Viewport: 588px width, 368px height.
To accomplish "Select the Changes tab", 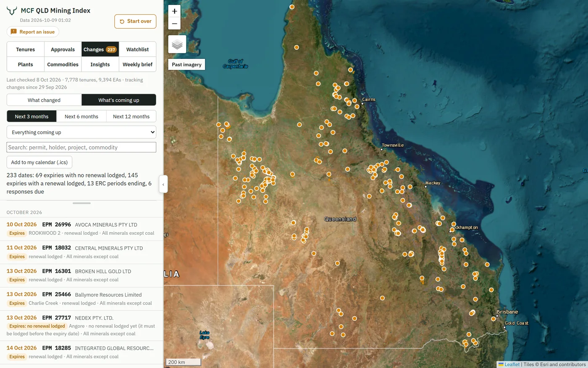I will pyautogui.click(x=100, y=49).
